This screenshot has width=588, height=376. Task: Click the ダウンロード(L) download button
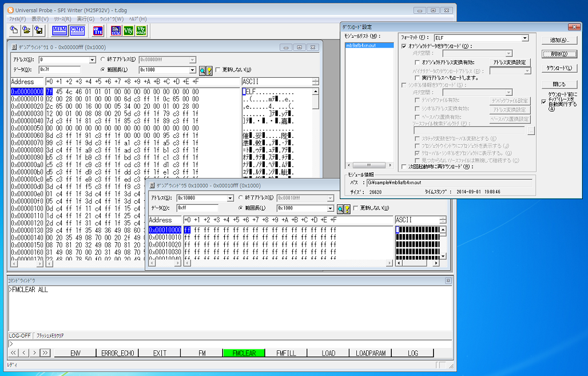pyautogui.click(x=559, y=68)
